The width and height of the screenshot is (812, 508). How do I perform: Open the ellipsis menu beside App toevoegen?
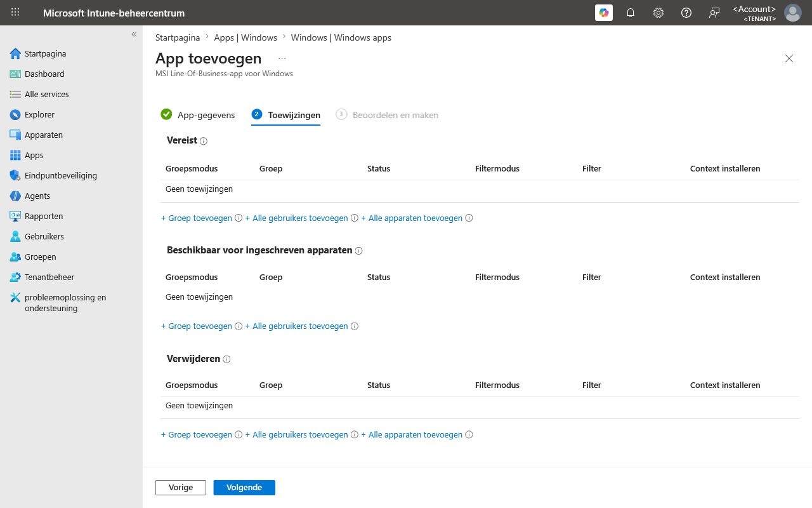pos(282,58)
